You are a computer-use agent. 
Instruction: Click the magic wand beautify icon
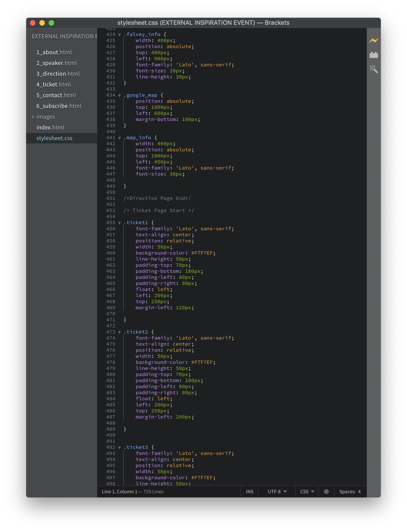point(373,69)
